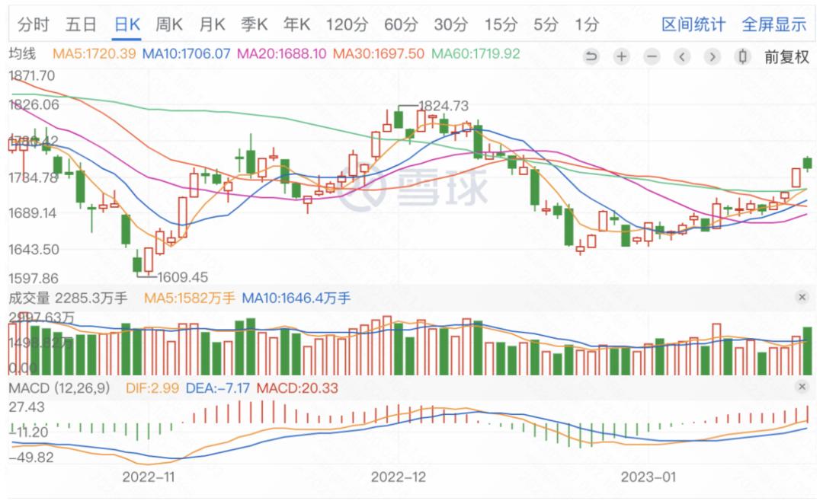The width and height of the screenshot is (823, 504).
Task: Click the 1824.73 high price marker
Action: [x=444, y=106]
